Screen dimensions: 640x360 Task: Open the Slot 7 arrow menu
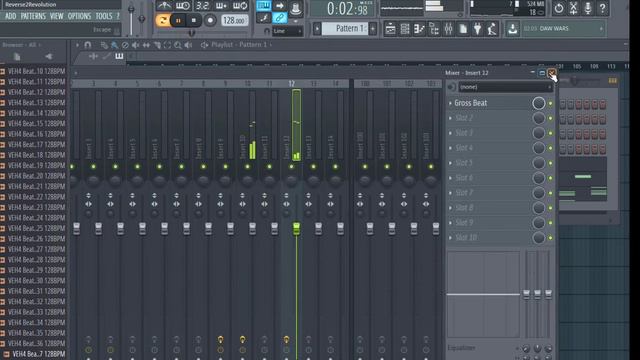tap(450, 193)
